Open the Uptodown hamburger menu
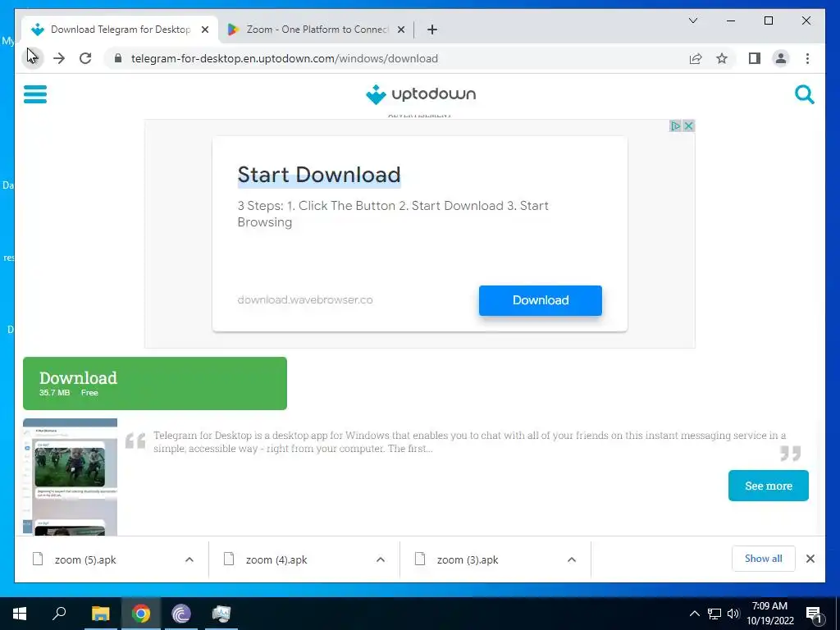 (x=35, y=94)
